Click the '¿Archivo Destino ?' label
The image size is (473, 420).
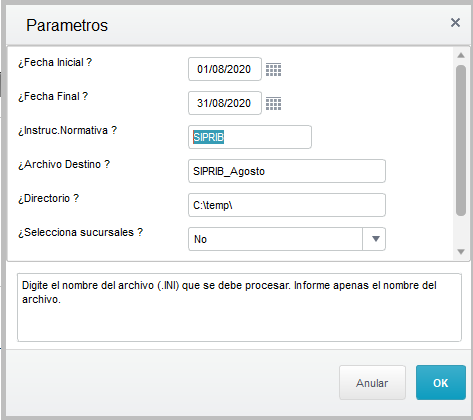click(x=64, y=164)
